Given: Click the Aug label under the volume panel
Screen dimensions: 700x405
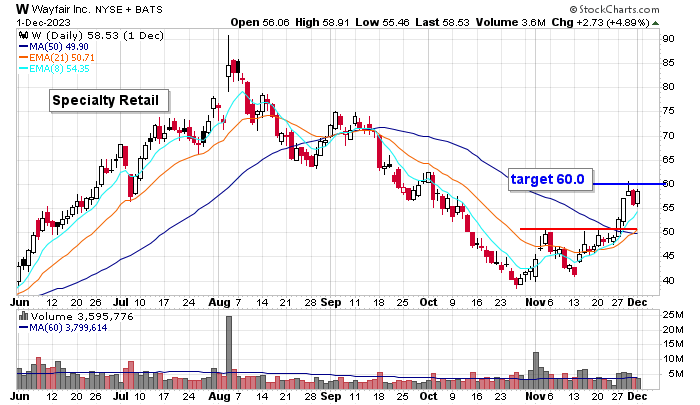Looking at the screenshot, I should pyautogui.click(x=219, y=397).
